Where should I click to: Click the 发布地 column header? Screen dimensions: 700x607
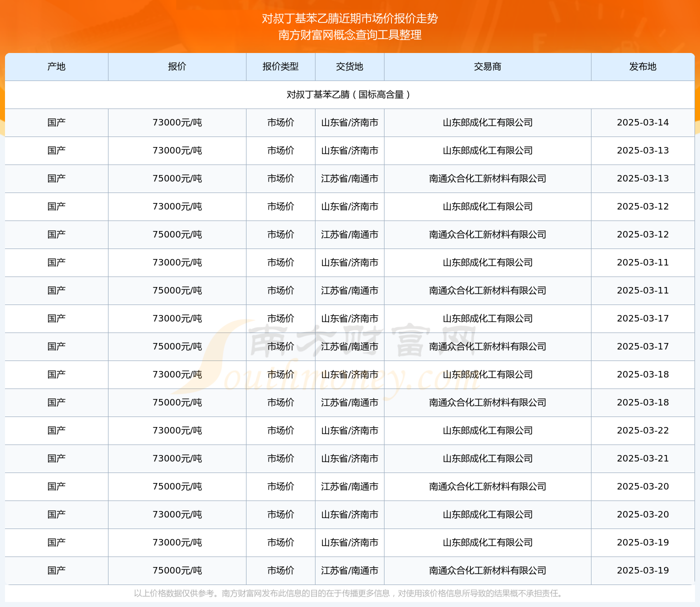point(642,66)
